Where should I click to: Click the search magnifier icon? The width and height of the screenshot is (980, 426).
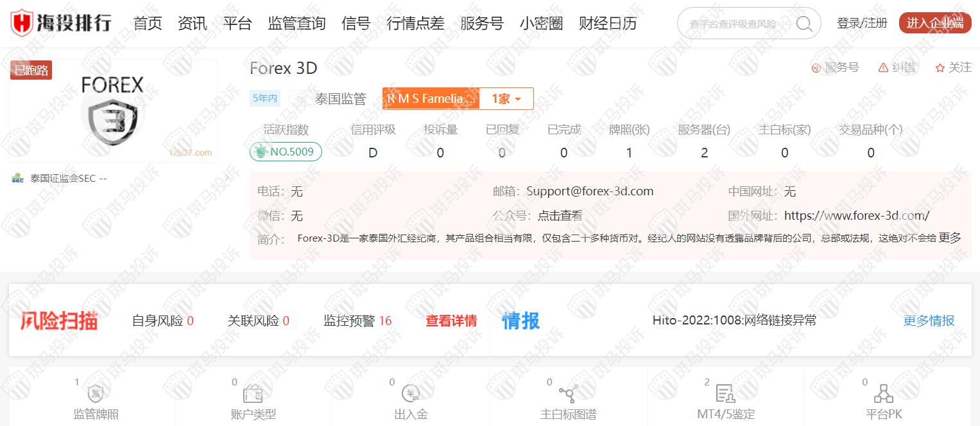point(804,24)
